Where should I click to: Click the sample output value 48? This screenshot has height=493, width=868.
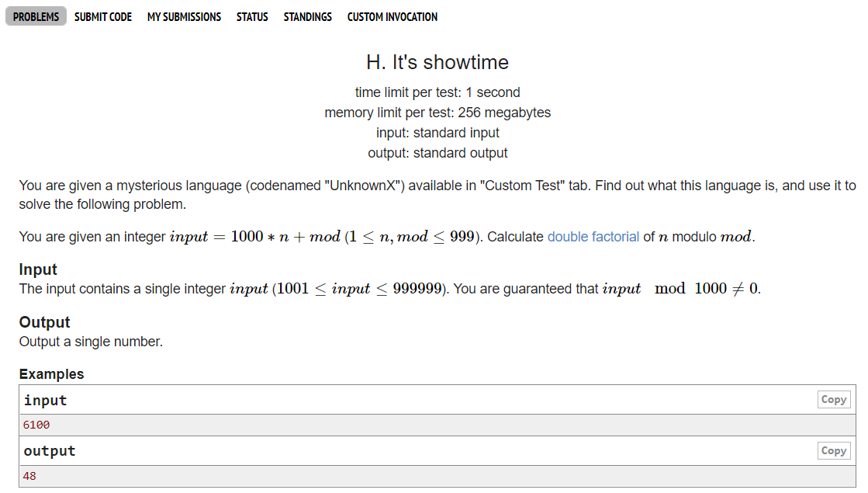point(29,476)
